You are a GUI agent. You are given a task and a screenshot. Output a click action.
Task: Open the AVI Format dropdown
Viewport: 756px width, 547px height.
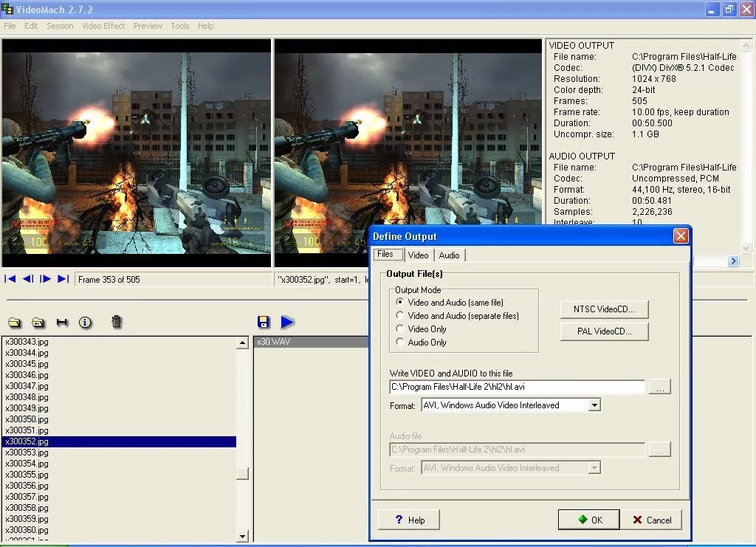coord(595,405)
